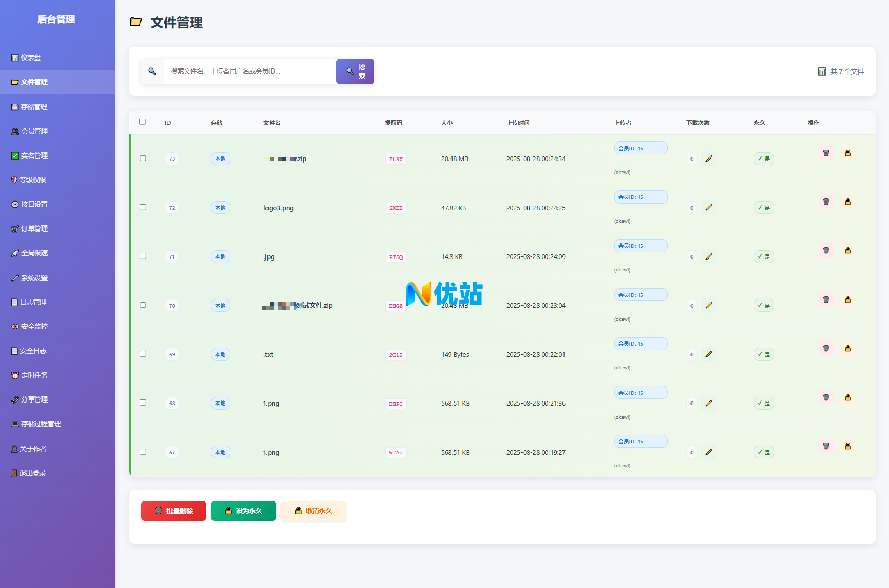Toggle the select-all checkbox in table header
Screen dimensions: 889x588
point(143,122)
